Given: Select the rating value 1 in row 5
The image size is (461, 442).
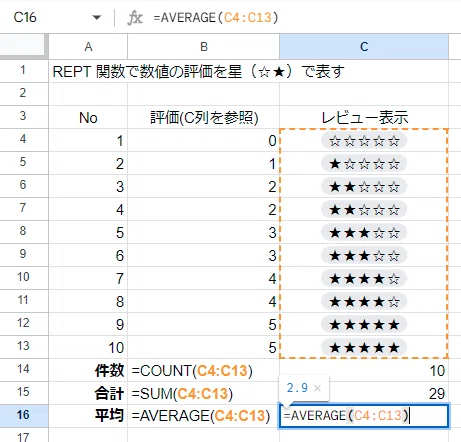Looking at the screenshot, I should 204,164.
